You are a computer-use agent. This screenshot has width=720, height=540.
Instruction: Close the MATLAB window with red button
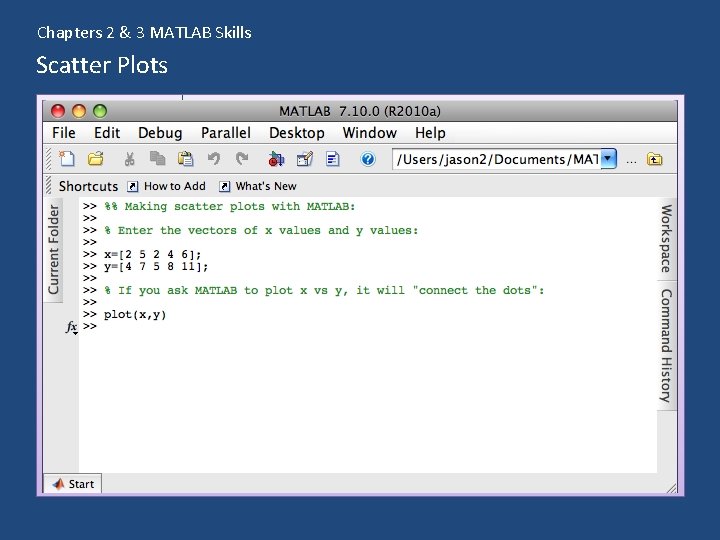pyautogui.click(x=58, y=111)
